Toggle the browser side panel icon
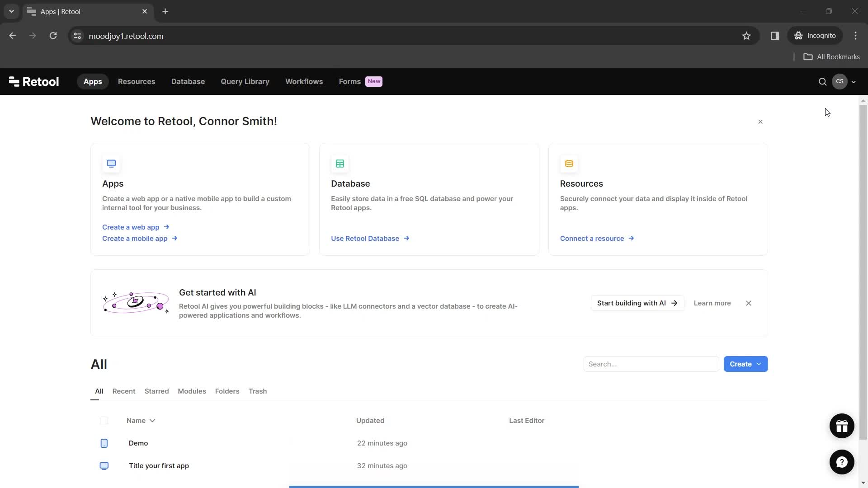Image resolution: width=868 pixels, height=488 pixels. coord(775,36)
